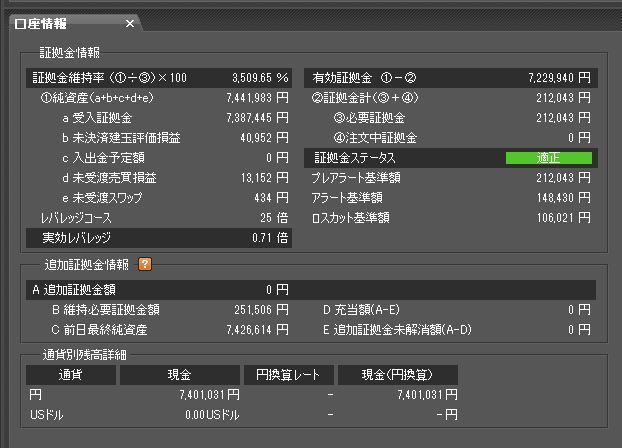
Task: Click the 純資産 value 7,441,983
Action: click(250, 97)
